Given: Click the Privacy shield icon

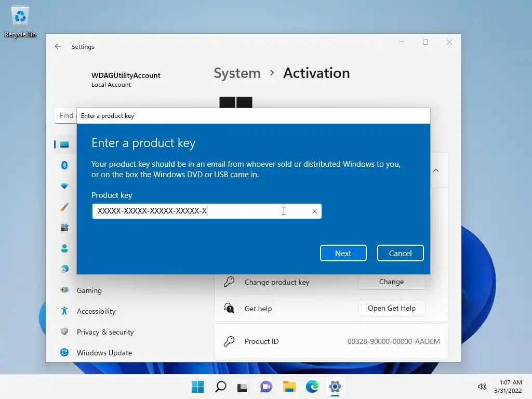Looking at the screenshot, I should 64,331.
